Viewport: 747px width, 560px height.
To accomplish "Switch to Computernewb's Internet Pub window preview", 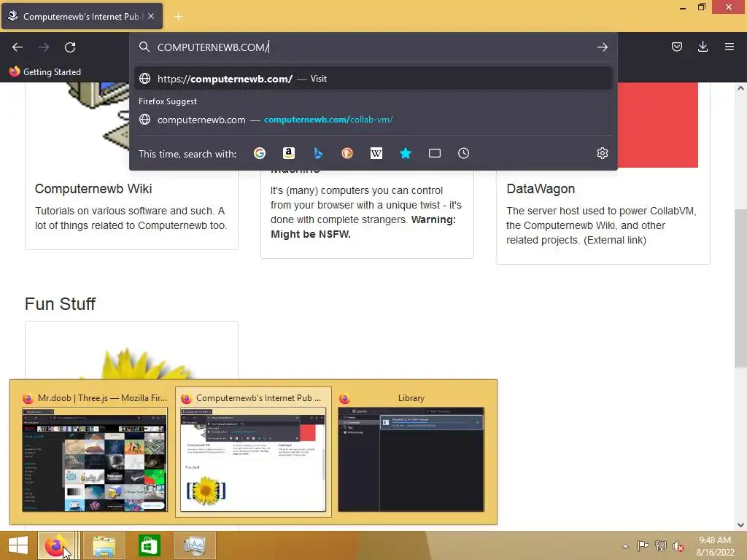I will (253, 451).
